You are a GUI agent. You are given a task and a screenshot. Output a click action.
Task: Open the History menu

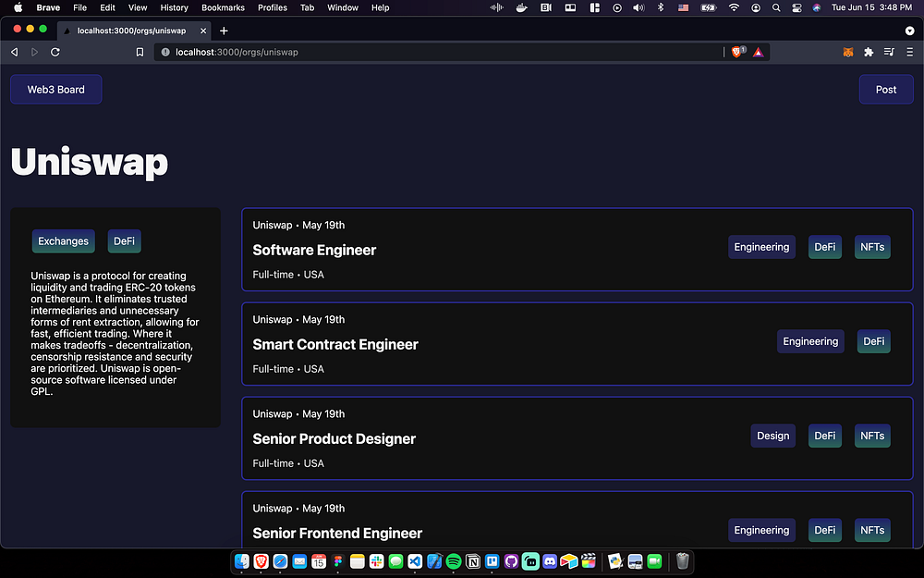[x=174, y=7]
